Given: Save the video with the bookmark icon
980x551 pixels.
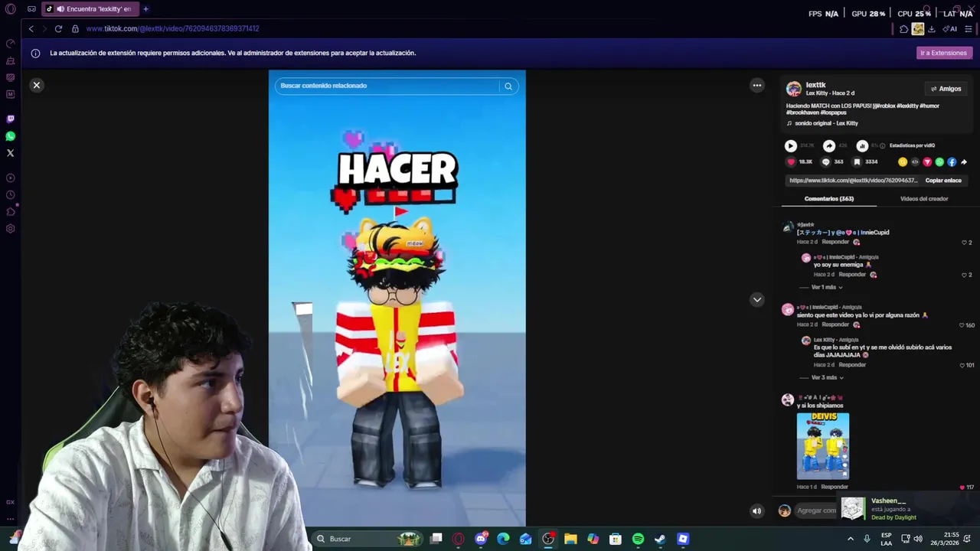Looking at the screenshot, I should coord(857,162).
